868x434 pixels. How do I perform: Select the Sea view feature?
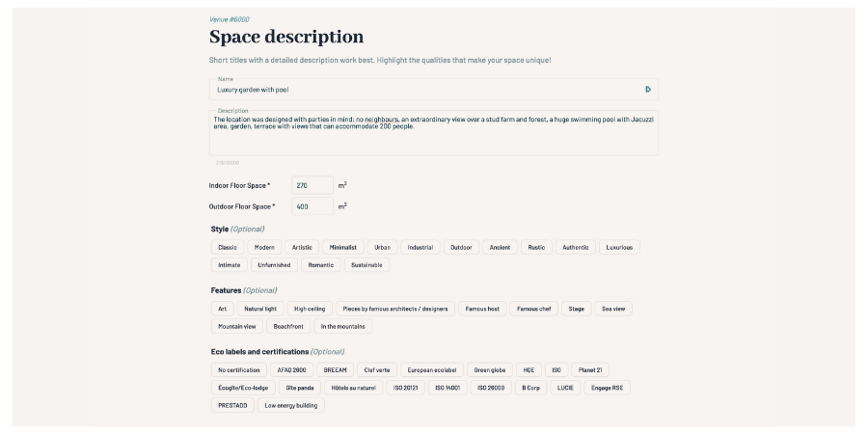pos(613,309)
